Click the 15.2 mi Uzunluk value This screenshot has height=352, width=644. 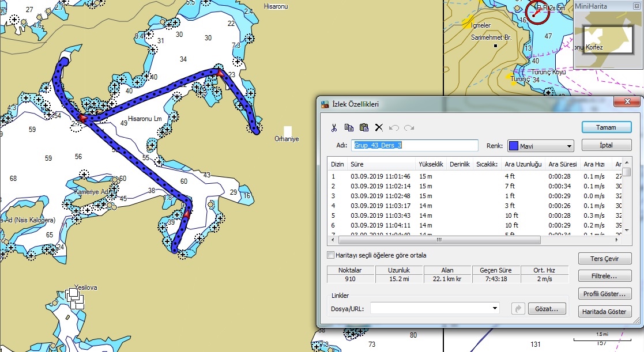[399, 279]
